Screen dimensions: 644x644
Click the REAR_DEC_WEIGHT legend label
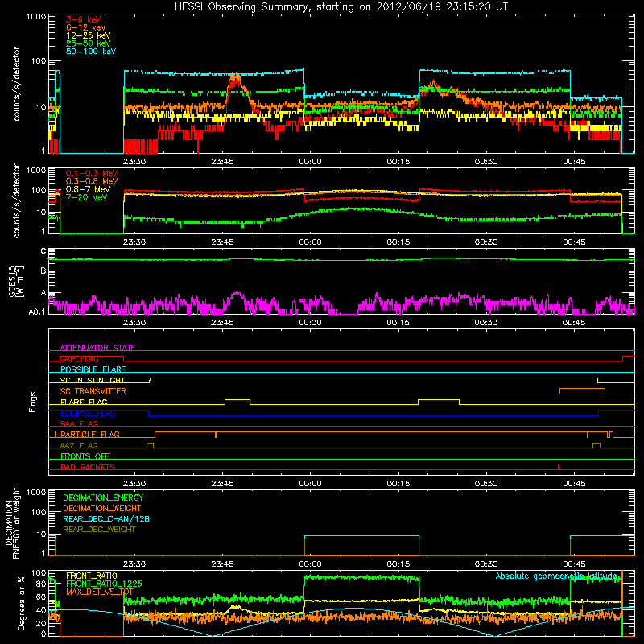[x=99, y=530]
